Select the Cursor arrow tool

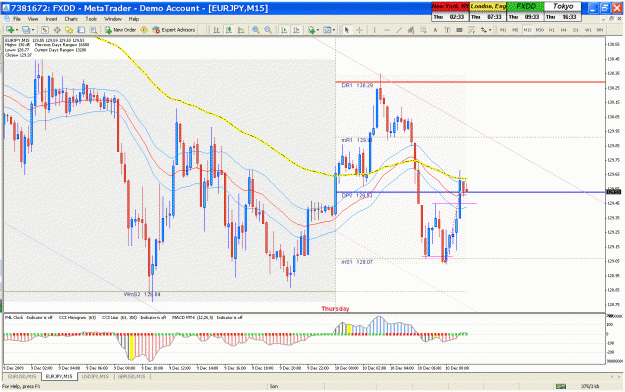(346, 30)
